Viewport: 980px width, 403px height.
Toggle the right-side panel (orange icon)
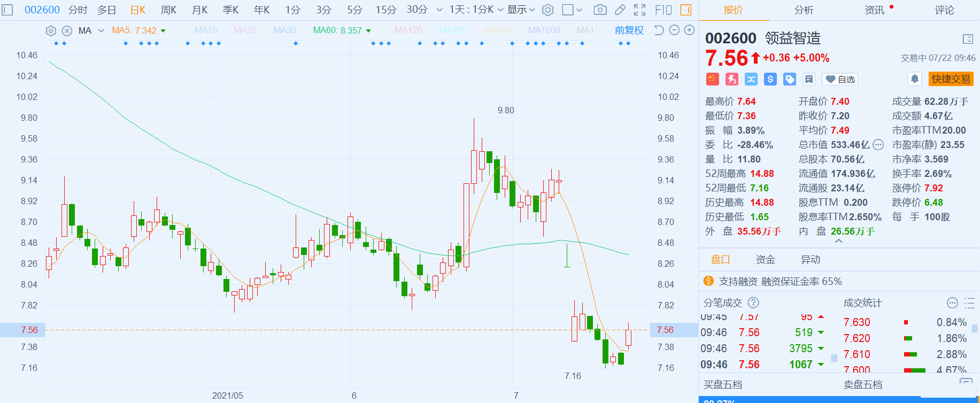[x=685, y=10]
